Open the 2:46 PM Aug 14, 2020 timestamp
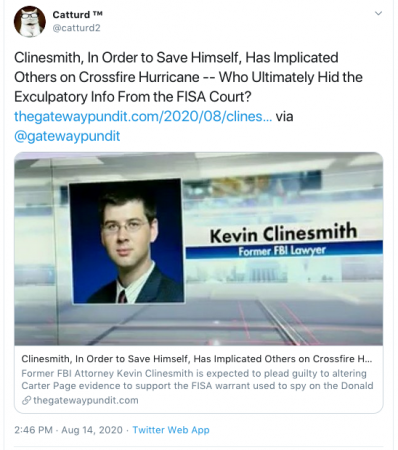 pos(68,430)
